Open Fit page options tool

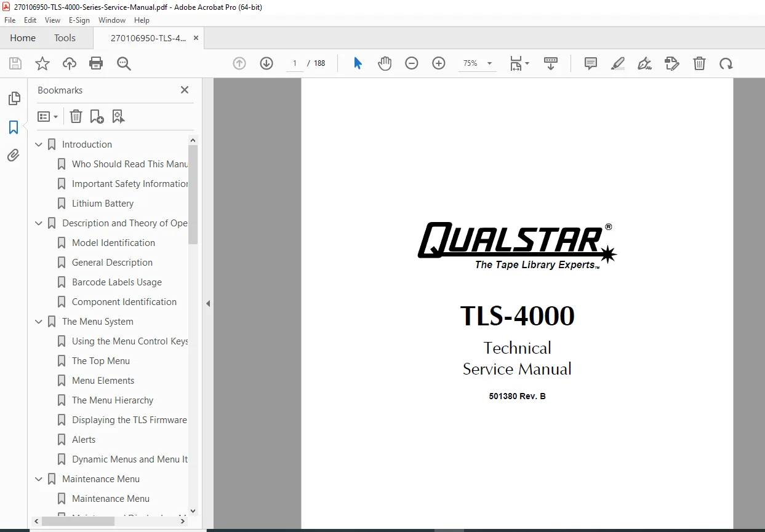pyautogui.click(x=519, y=63)
